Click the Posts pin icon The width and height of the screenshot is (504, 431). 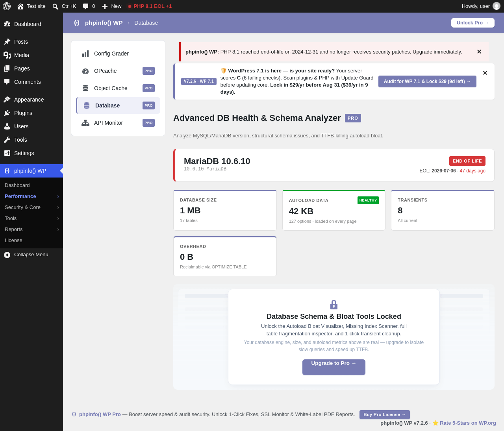click(x=7, y=42)
